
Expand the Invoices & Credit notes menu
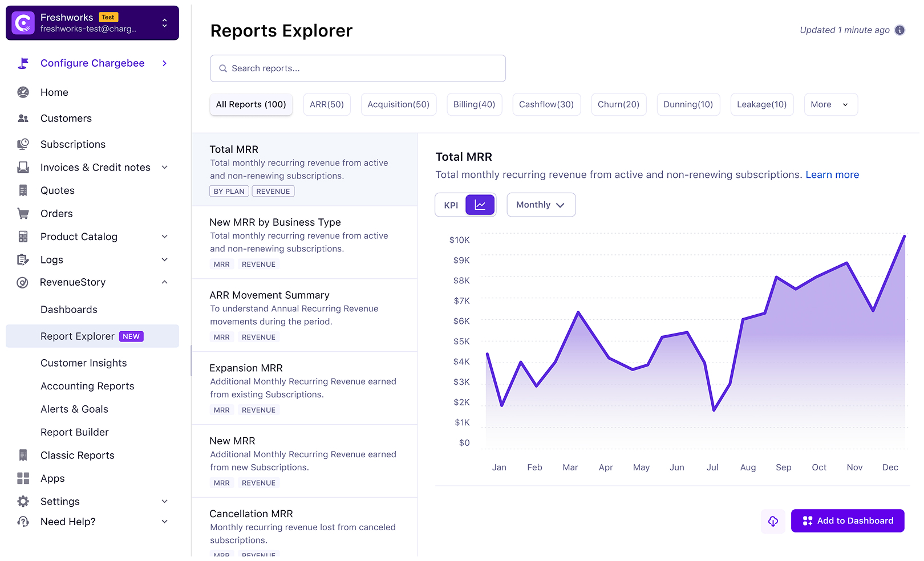95,167
